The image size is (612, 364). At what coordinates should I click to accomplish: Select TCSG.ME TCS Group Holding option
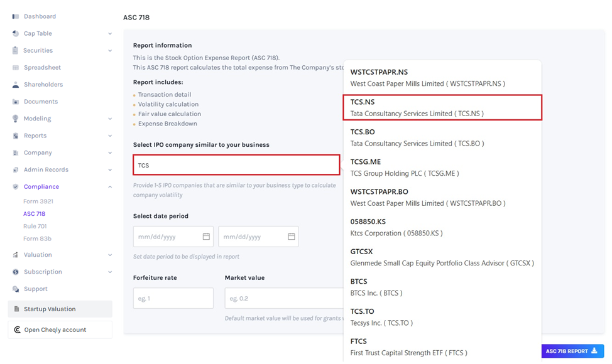click(442, 168)
